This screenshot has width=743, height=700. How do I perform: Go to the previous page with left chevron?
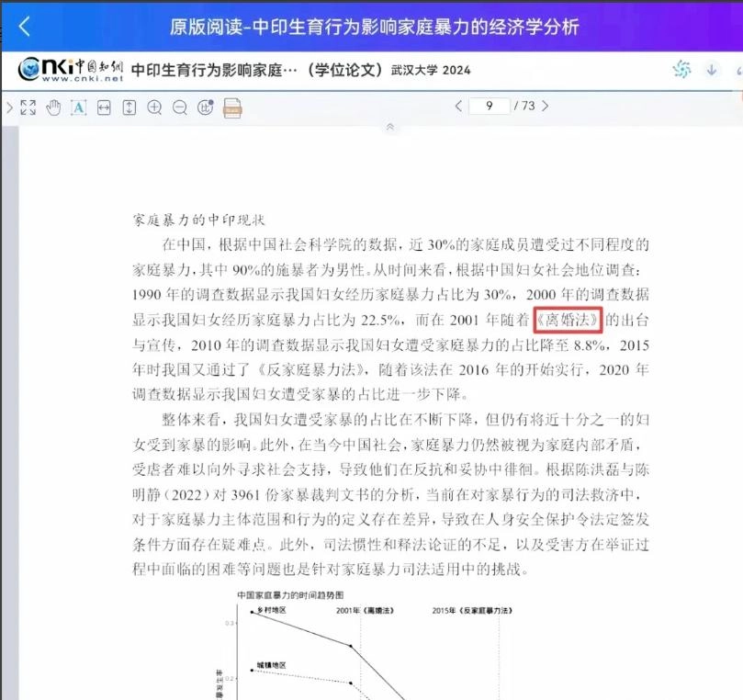click(x=458, y=106)
